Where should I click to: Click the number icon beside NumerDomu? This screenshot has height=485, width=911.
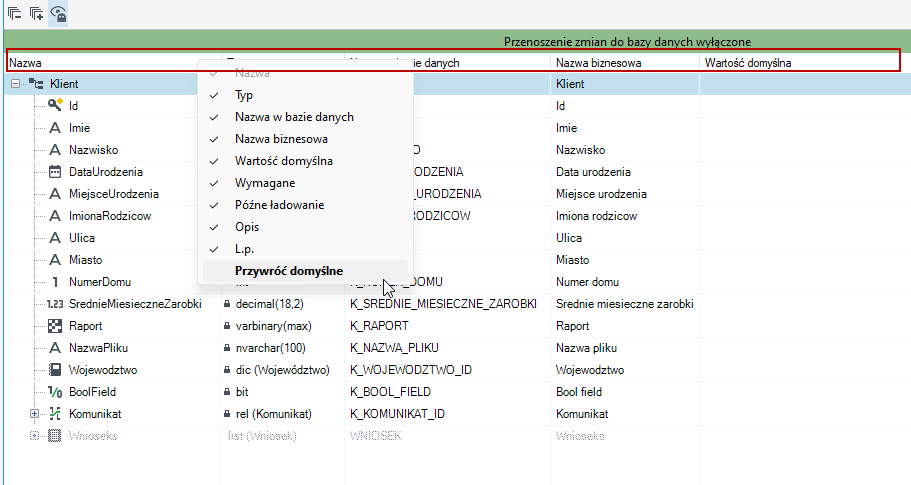point(55,282)
